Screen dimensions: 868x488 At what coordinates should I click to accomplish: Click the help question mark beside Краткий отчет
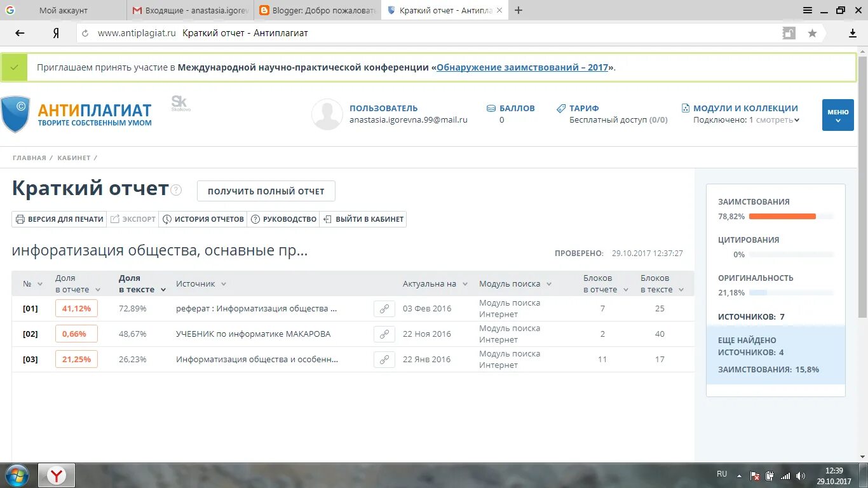point(176,190)
